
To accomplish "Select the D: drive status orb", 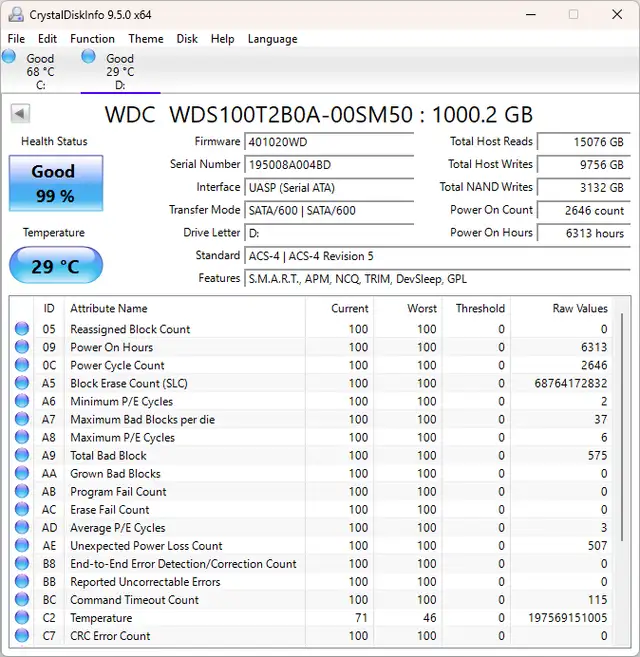I will coord(88,56).
